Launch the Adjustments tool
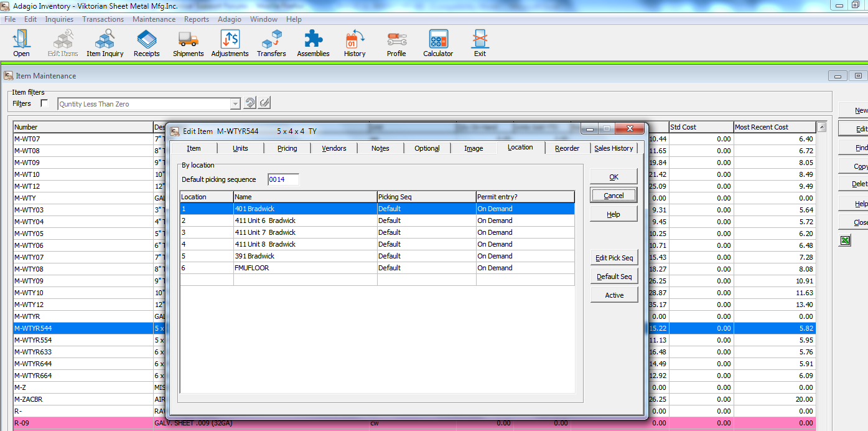The height and width of the screenshot is (431, 868). pos(230,43)
